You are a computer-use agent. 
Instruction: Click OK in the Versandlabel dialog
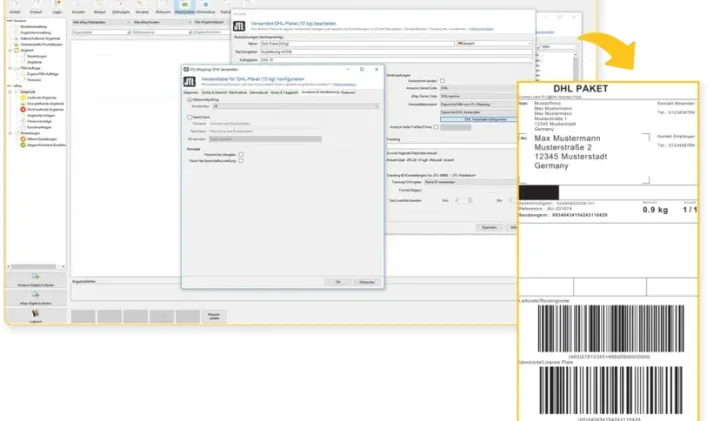[x=338, y=282]
